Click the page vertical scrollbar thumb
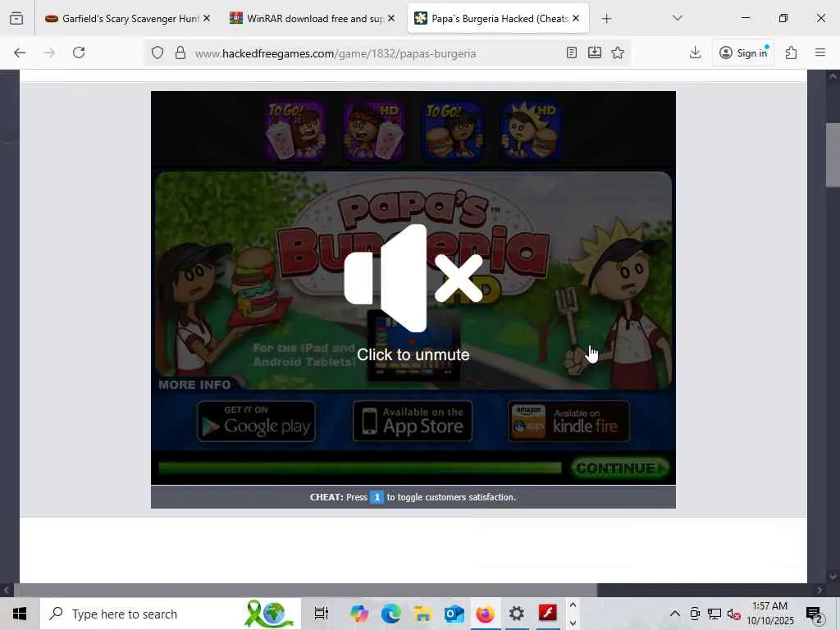Image resolution: width=840 pixels, height=630 pixels. click(x=833, y=155)
